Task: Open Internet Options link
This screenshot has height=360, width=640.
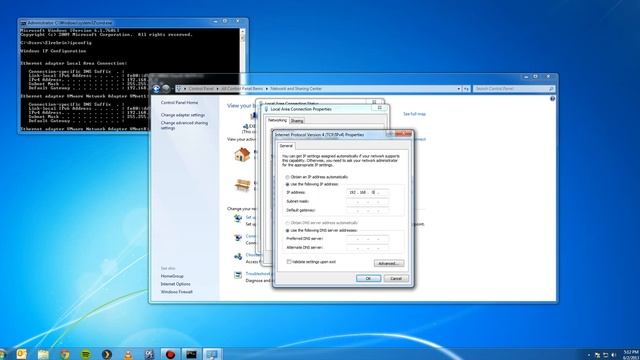Action: 176,284
